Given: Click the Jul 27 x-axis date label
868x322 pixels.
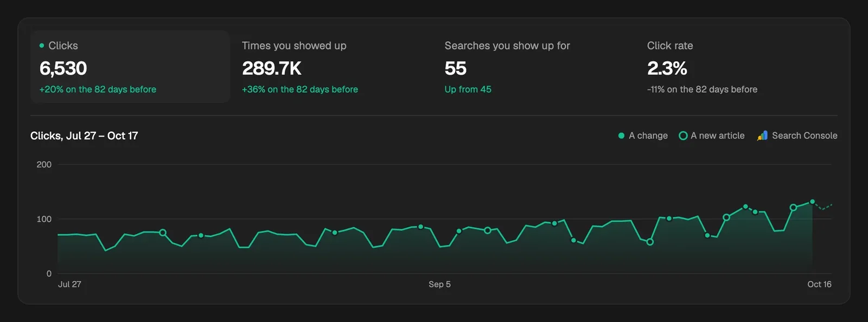Looking at the screenshot, I should pyautogui.click(x=69, y=284).
